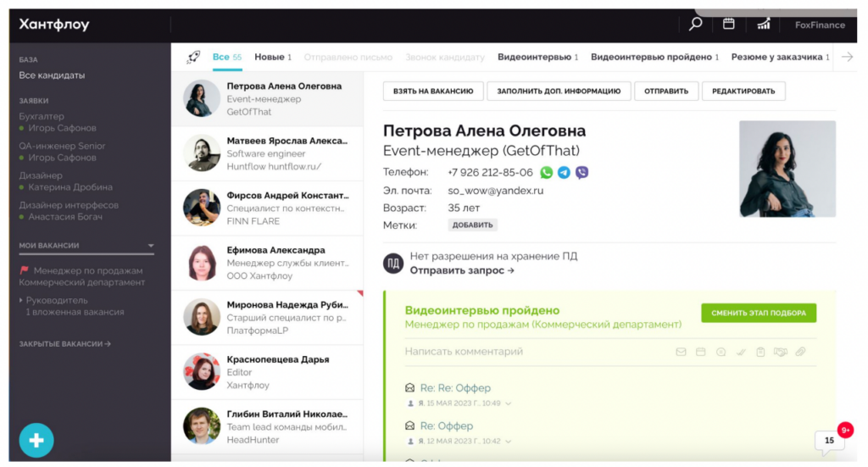Click the Сменить этап подбора button
The height and width of the screenshot is (467, 868).
pos(758,313)
